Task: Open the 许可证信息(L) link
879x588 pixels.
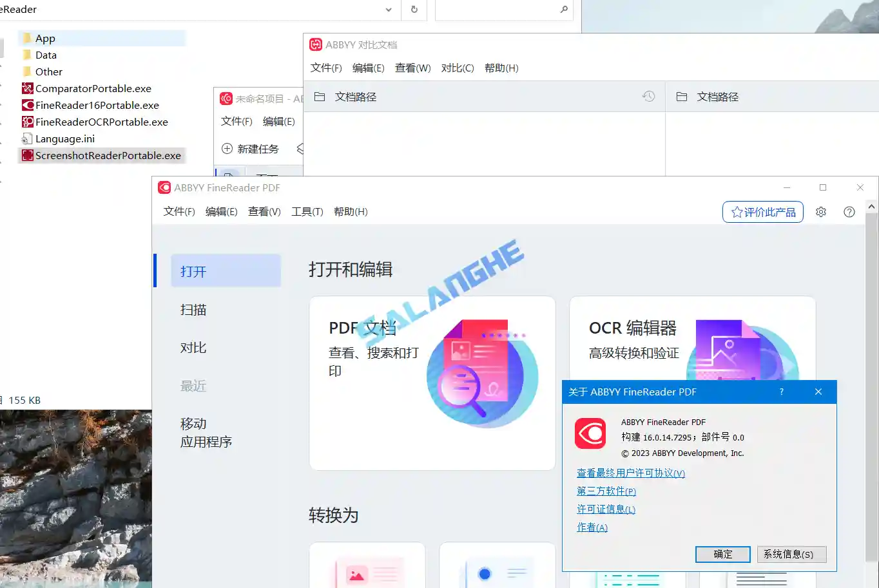Action: click(605, 509)
